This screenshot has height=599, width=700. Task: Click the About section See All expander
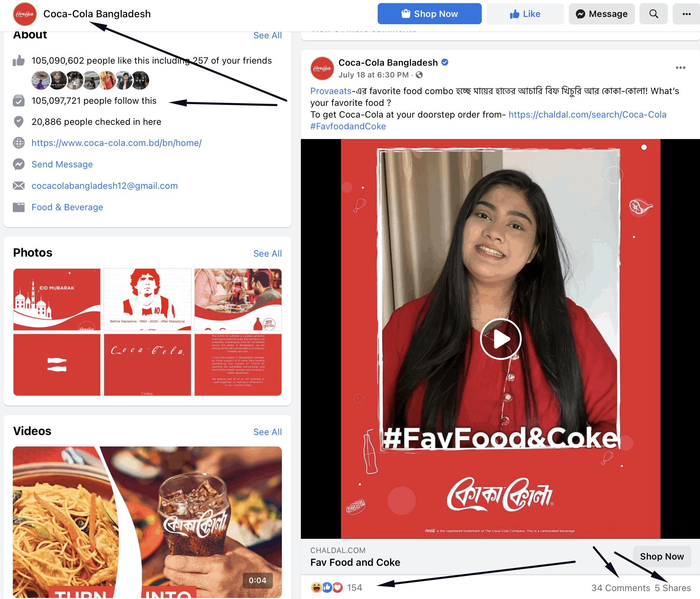pyautogui.click(x=266, y=37)
